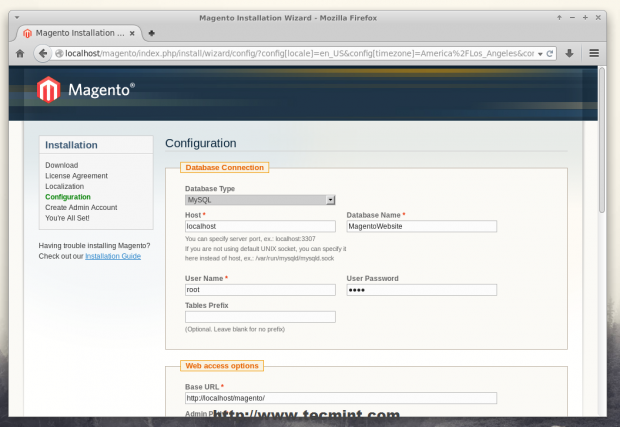Open the Database Type MySQL dropdown

coord(260,200)
